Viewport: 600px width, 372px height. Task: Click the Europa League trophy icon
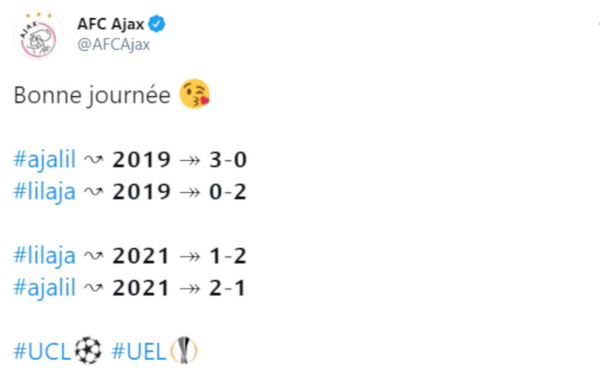[184, 350]
